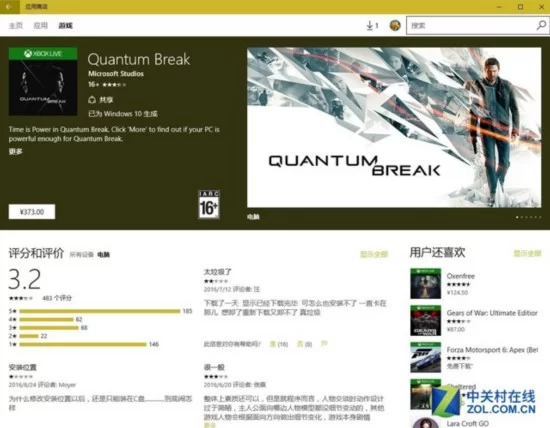Viewport: 550px width, 428px height.
Task: Click the 太垃圾了 review title
Action: coord(217,272)
